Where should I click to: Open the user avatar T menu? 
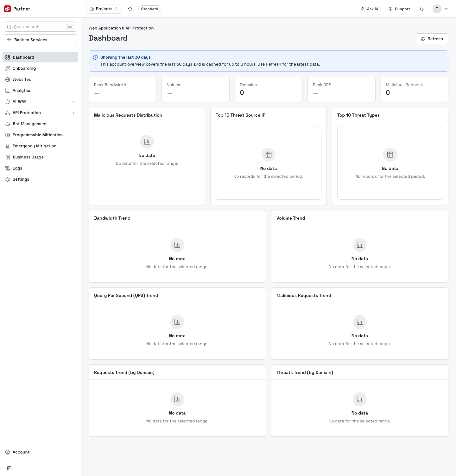(437, 9)
